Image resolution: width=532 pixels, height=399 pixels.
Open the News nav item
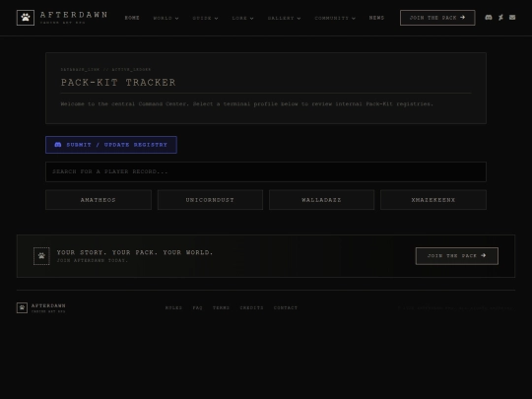coord(376,18)
